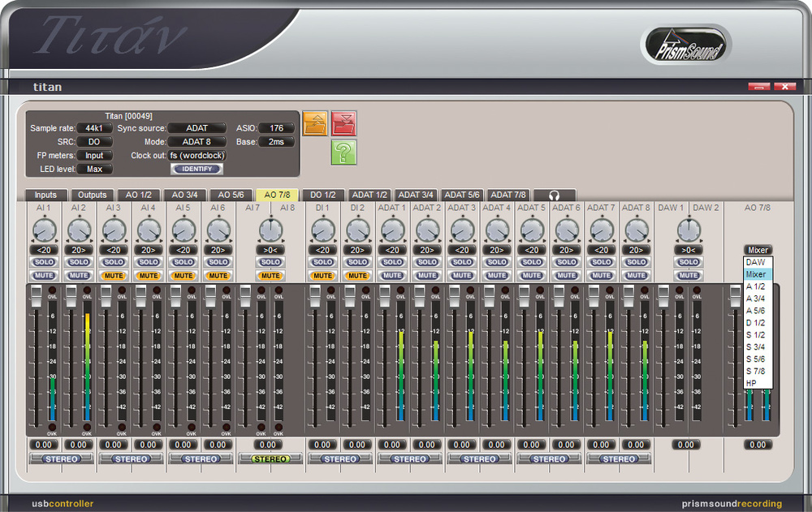This screenshot has width=812, height=512.
Task: Solo the ADAT 1 channel
Action: pos(392,262)
